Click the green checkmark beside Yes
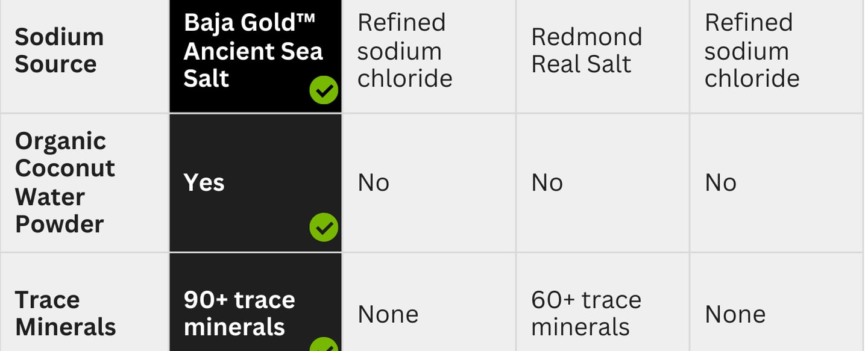Image resolution: width=868 pixels, height=351 pixels. pos(324,227)
